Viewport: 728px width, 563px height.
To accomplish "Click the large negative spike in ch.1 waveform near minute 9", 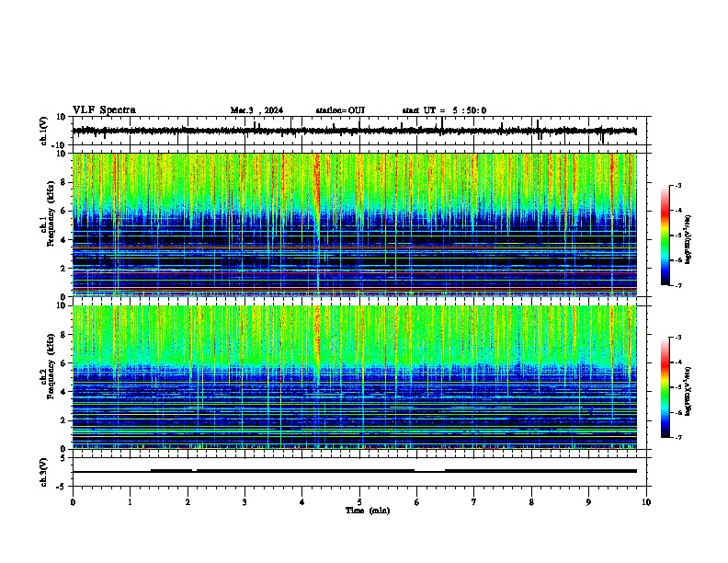I will click(603, 138).
